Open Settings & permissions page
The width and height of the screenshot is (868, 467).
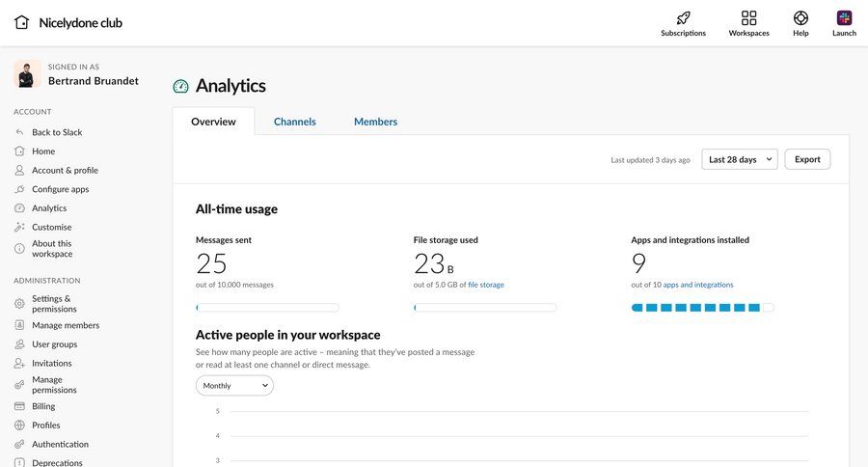coord(54,304)
